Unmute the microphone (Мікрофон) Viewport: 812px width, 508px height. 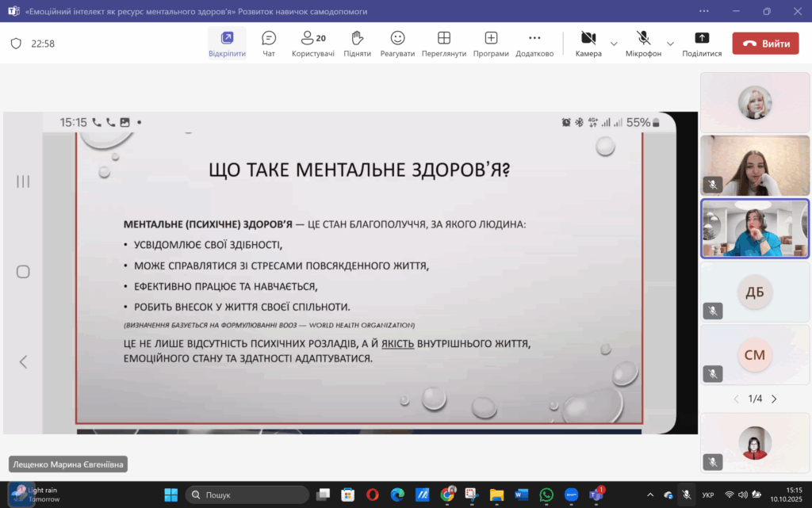[643, 43]
